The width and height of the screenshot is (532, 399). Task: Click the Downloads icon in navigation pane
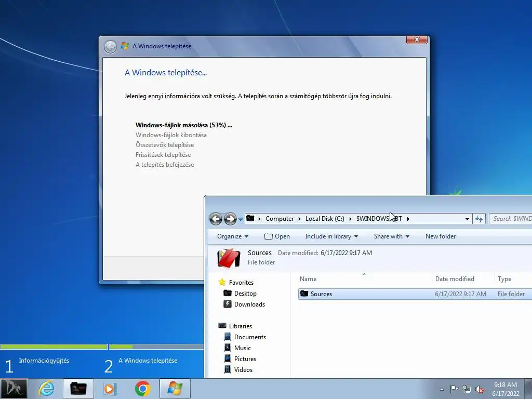pyautogui.click(x=228, y=304)
